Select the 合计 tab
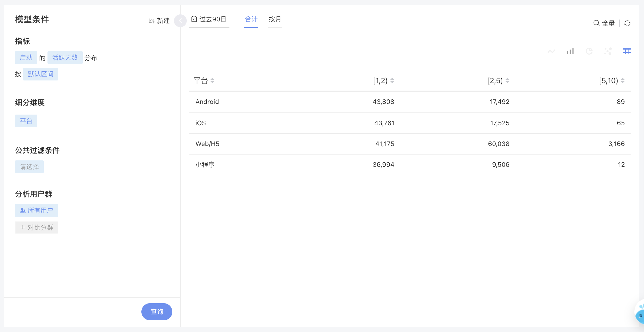 click(251, 19)
